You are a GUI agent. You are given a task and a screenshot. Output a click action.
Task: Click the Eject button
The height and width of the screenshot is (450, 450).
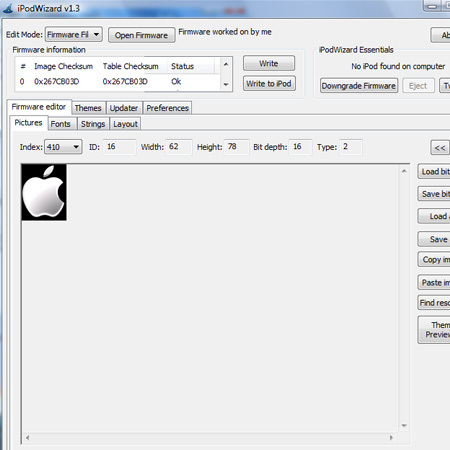(418, 86)
